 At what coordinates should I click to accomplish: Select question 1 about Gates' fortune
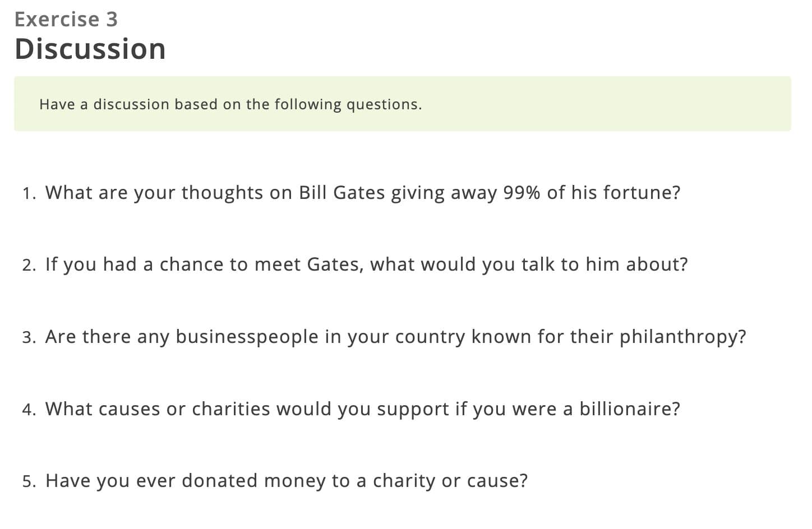point(362,193)
